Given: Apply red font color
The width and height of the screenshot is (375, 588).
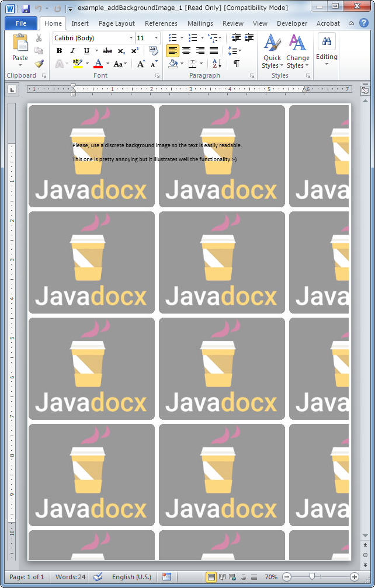Looking at the screenshot, I should pos(98,64).
